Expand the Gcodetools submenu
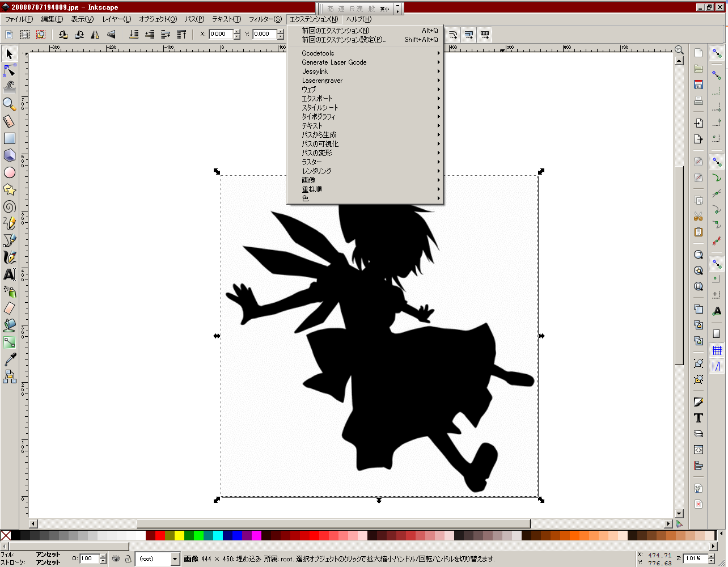Screen dimensions: 728x567 [365, 53]
